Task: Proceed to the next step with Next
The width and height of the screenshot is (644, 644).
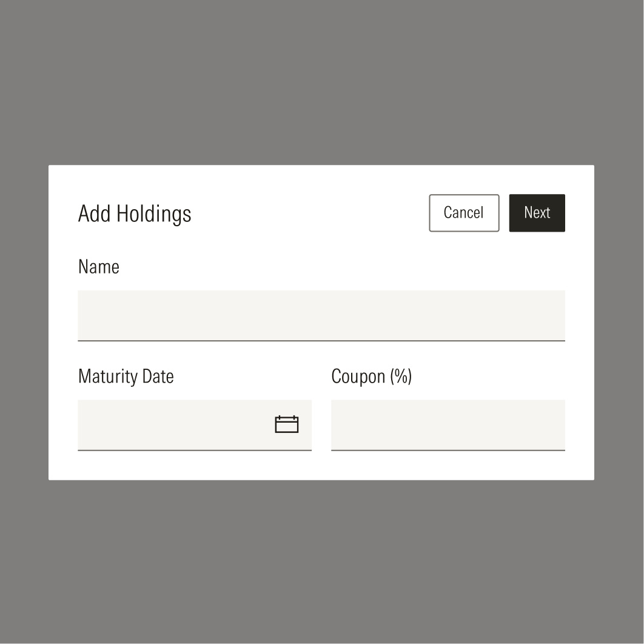Action: coord(537,213)
